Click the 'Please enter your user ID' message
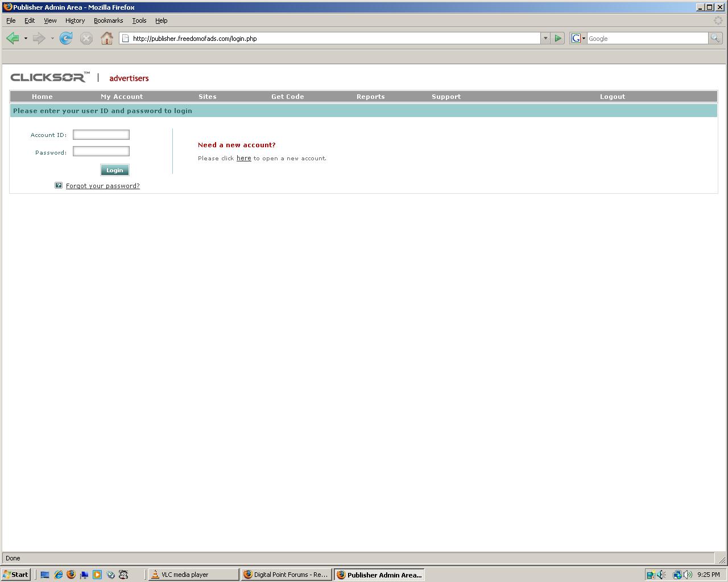Viewport: 728px width, 582px height. [x=102, y=111]
